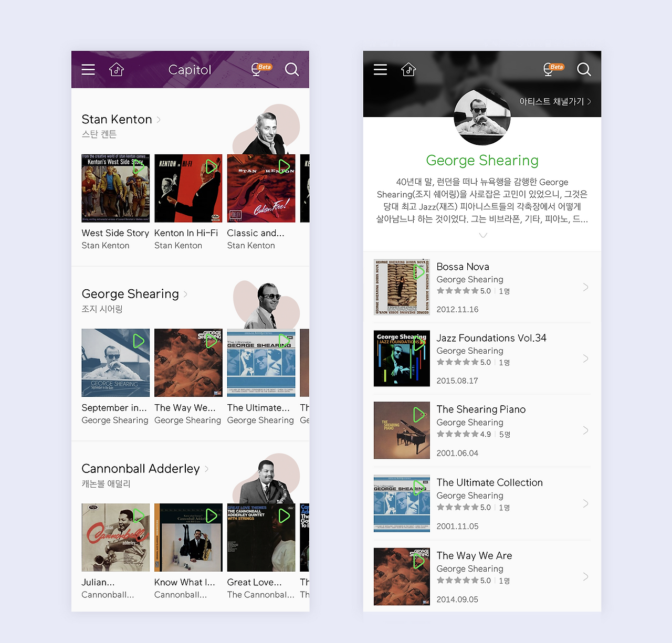Image resolution: width=672 pixels, height=643 pixels.
Task: Open Jazz Foundations Vol.34 row chevron
Action: [585, 359]
